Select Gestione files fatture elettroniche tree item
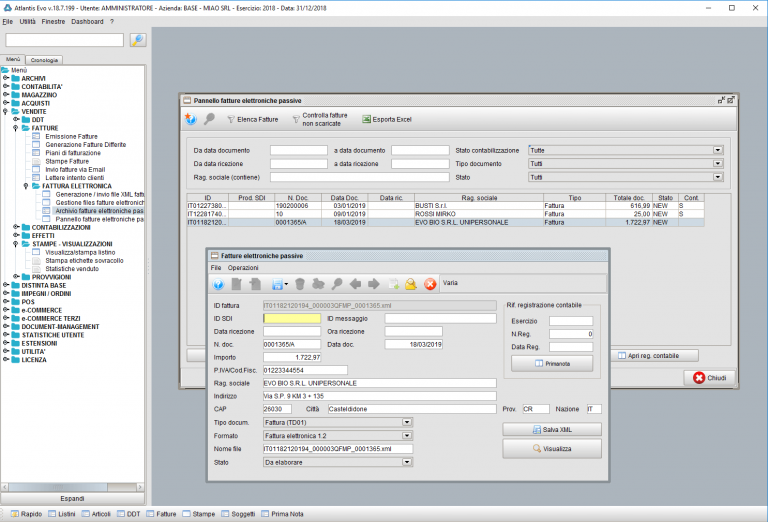 (x=100, y=202)
